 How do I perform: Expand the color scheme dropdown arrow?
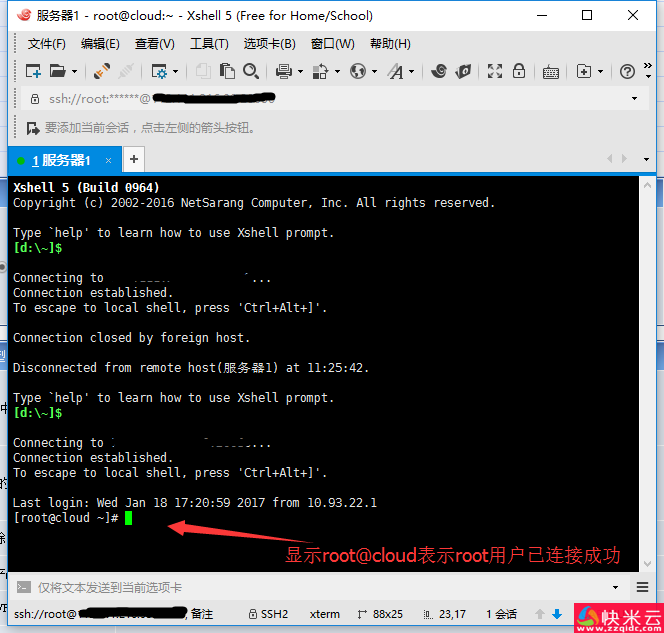(x=338, y=72)
